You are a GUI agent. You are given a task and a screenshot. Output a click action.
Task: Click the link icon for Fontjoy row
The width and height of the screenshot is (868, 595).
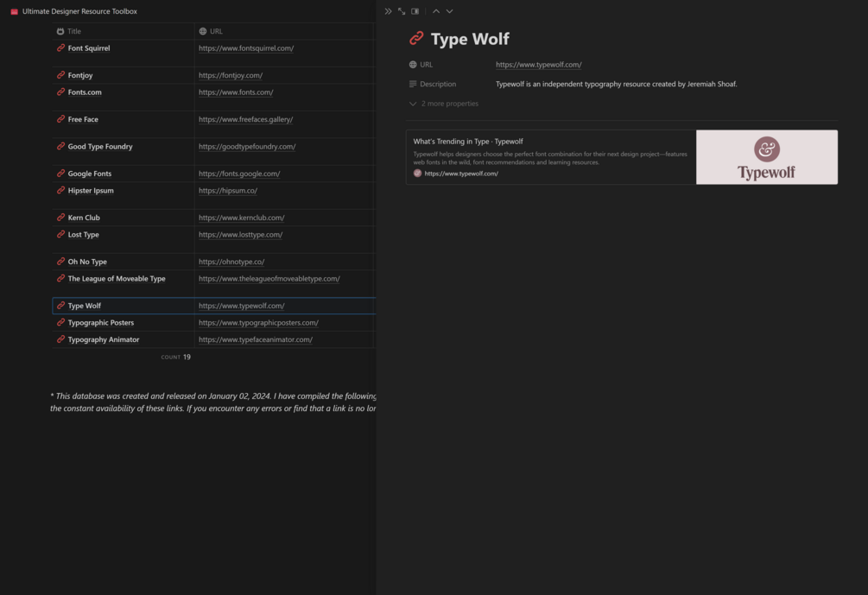pyautogui.click(x=60, y=75)
